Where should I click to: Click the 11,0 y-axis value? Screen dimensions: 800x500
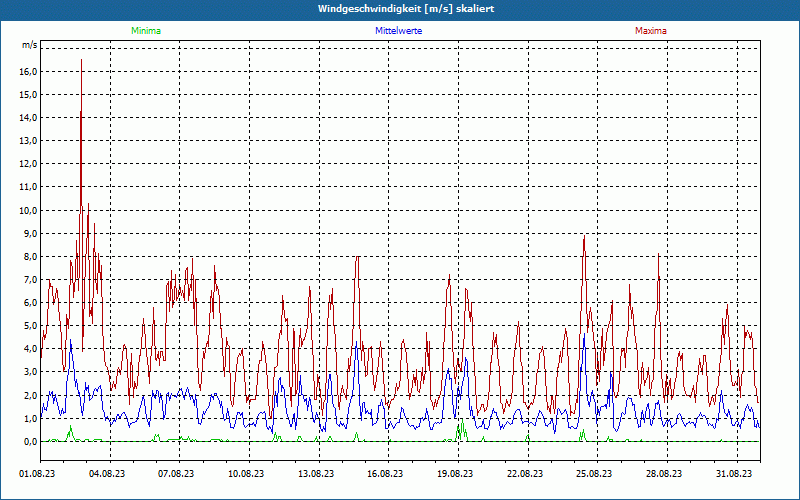(x=28, y=187)
